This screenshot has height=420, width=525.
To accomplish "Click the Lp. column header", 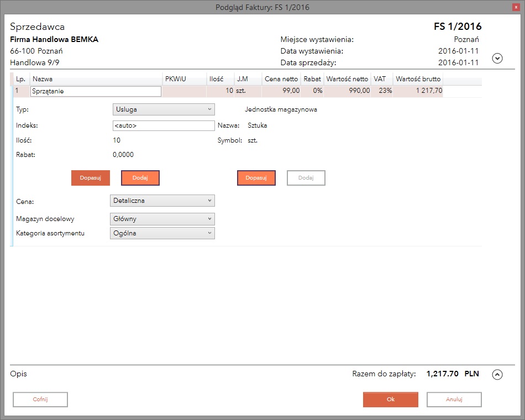I will click(x=21, y=79).
